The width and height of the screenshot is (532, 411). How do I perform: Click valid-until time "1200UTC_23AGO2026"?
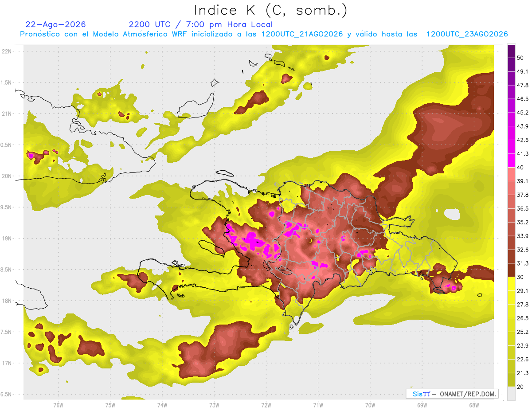point(467,34)
